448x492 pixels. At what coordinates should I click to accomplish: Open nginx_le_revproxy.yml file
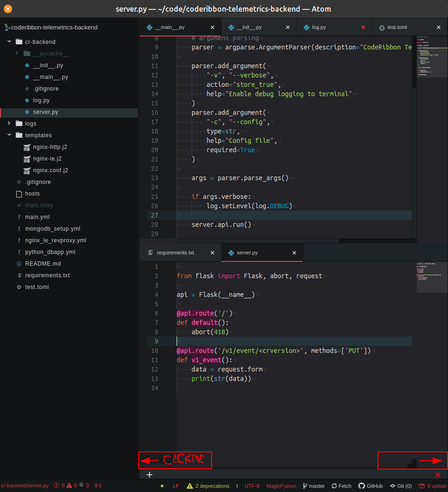click(56, 240)
